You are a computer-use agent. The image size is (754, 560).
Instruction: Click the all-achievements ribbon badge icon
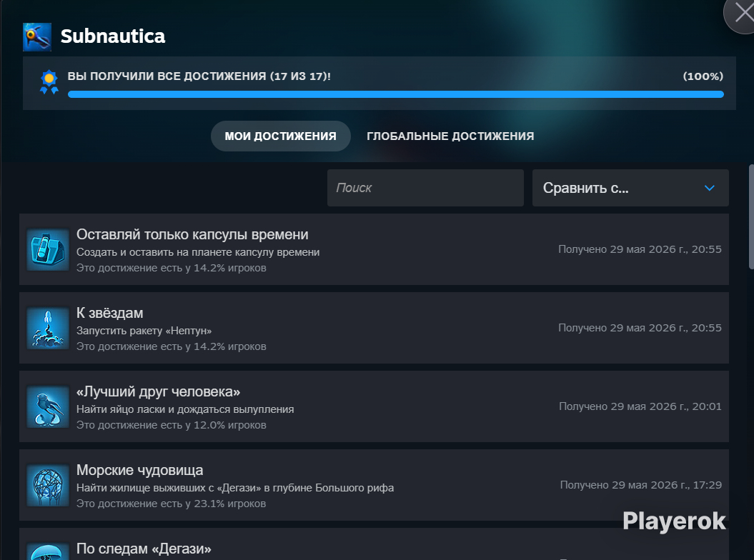(49, 82)
